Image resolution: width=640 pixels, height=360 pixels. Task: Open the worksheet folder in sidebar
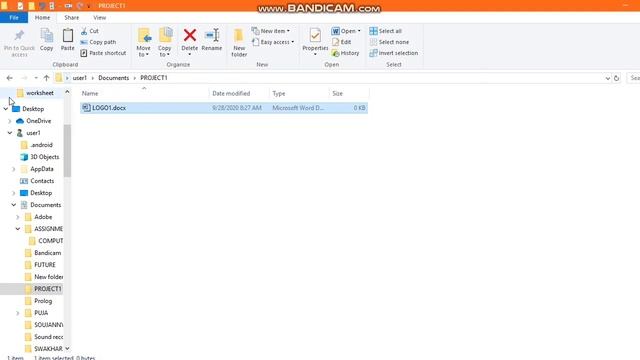coord(40,93)
